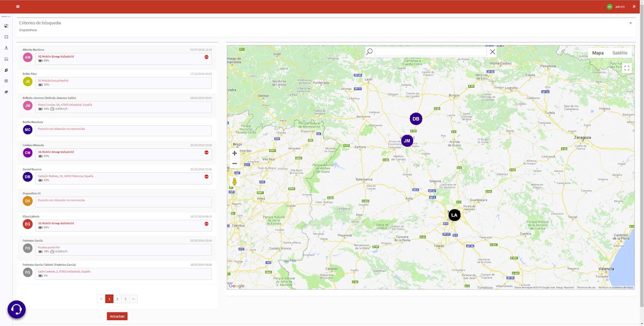The image size is (644, 326).
Task: Open the folded map sidebar icon
Action: tap(6, 37)
